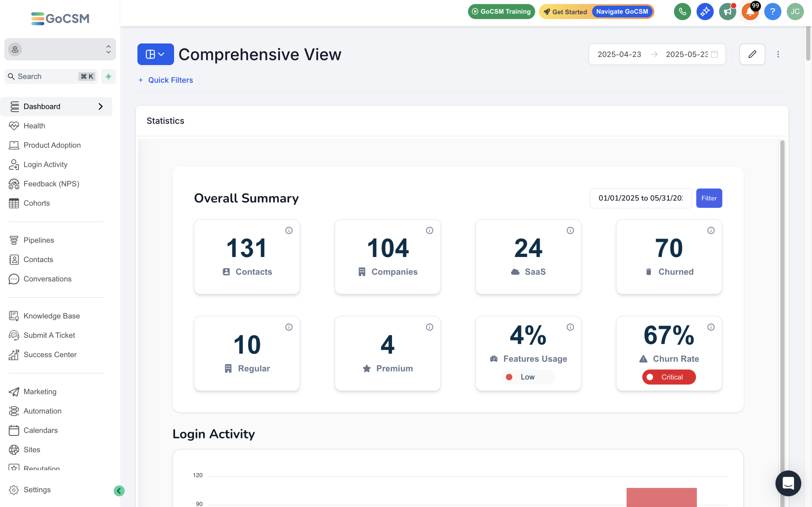Click the Get Started button
This screenshot has height=507, width=812.
(565, 12)
